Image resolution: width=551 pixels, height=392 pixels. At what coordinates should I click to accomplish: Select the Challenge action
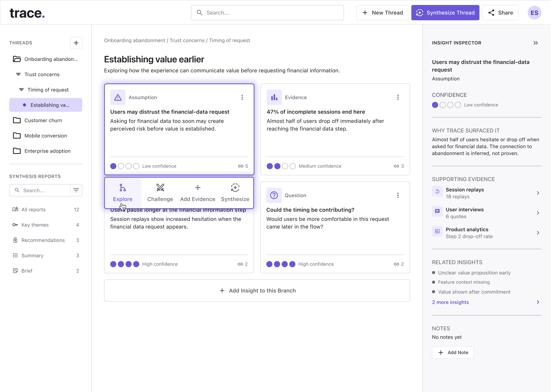click(160, 193)
